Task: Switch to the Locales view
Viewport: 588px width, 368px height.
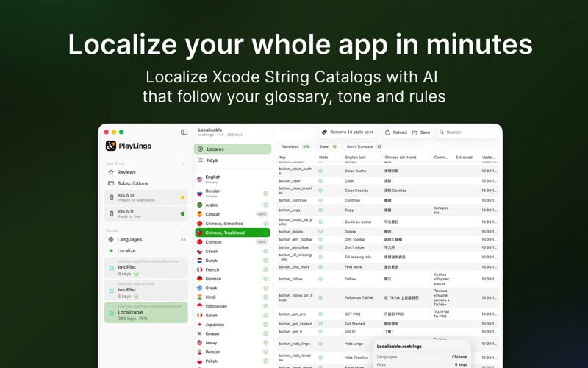Action: 232,149
